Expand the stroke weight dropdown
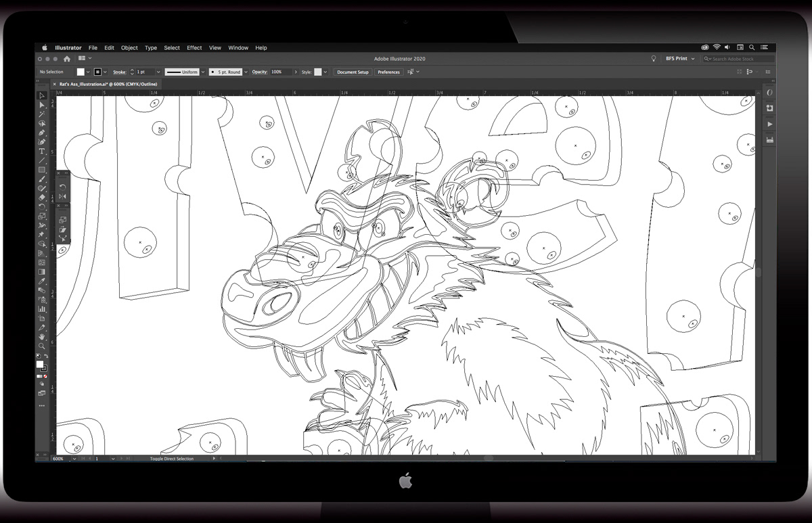This screenshot has width=812, height=523. click(x=158, y=72)
